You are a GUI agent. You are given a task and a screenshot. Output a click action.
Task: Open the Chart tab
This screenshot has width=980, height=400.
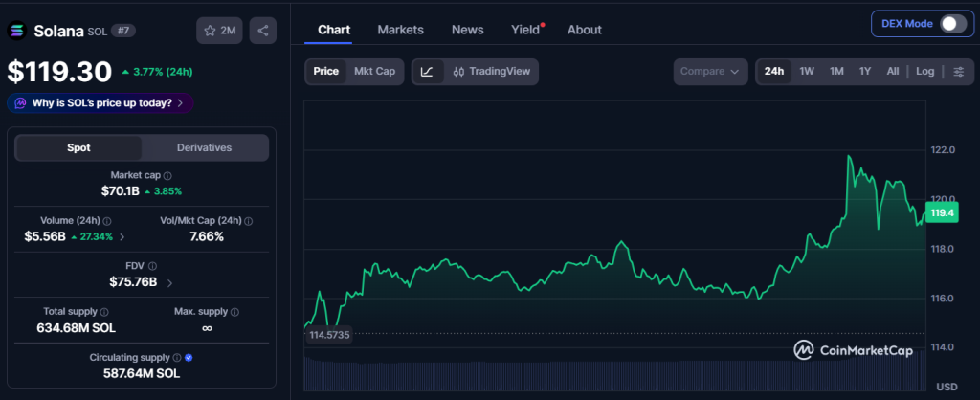point(334,30)
